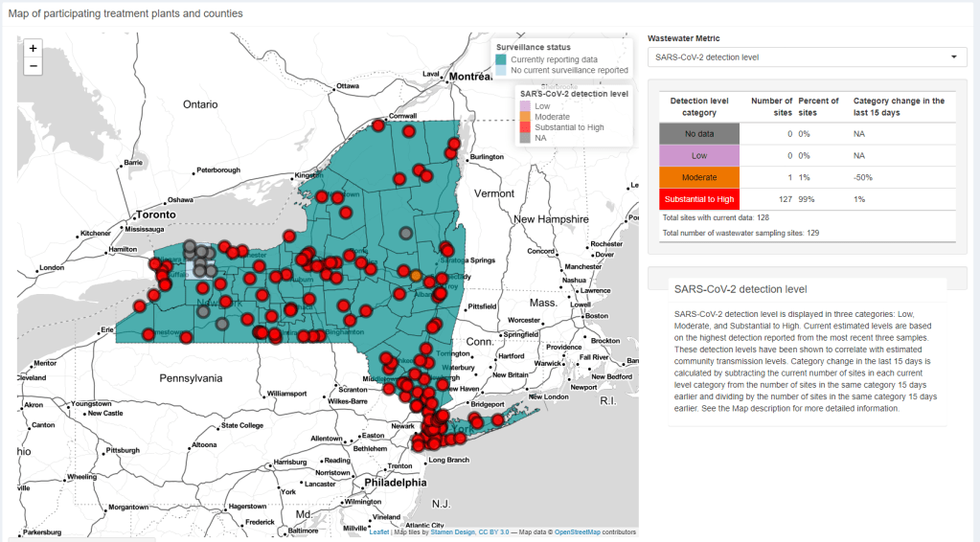Viewport: 980px width, 542px height.
Task: Zoom out of the map with minus button
Action: [34, 66]
